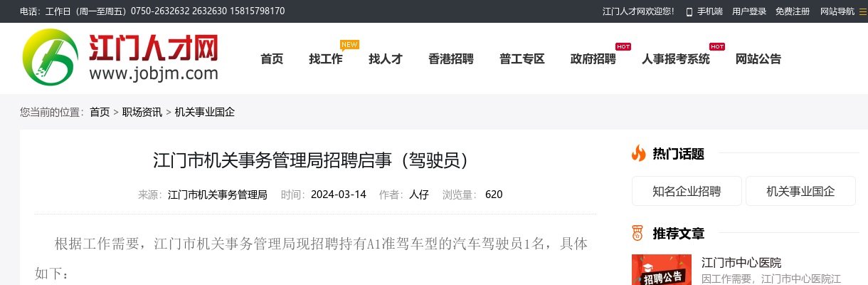Click the flame icon beside 热门话题
The image size is (868, 285).
point(638,153)
